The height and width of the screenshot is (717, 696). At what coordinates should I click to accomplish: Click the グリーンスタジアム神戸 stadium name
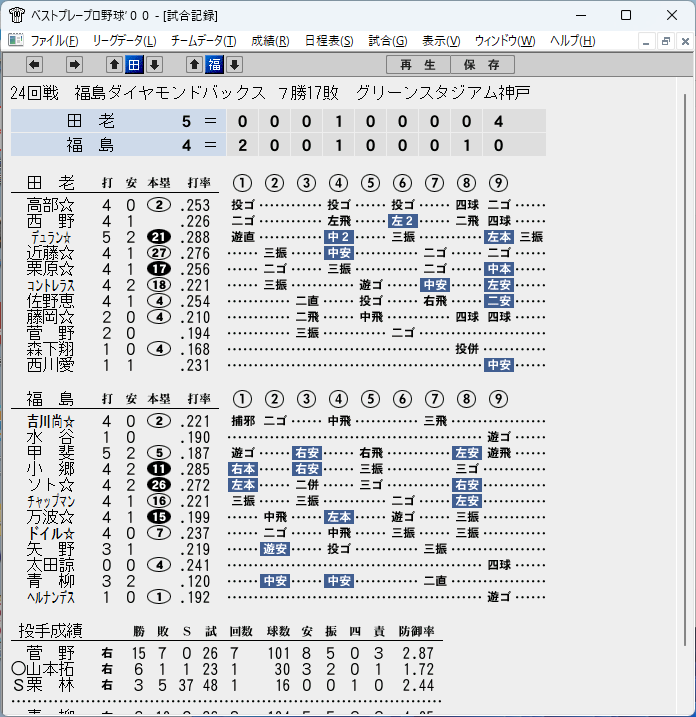[x=443, y=93]
